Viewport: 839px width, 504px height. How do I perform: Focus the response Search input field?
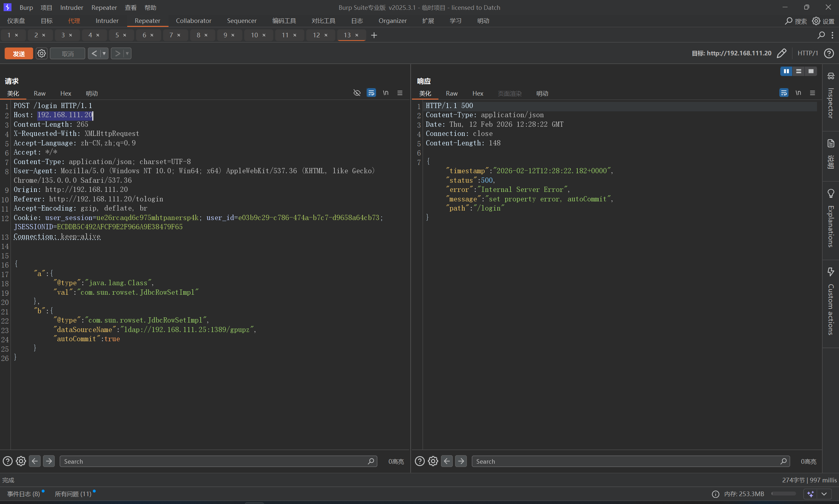tap(626, 461)
